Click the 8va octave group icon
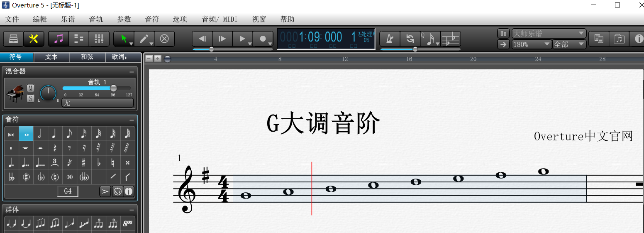The height and width of the screenshot is (233, 644). (127, 223)
